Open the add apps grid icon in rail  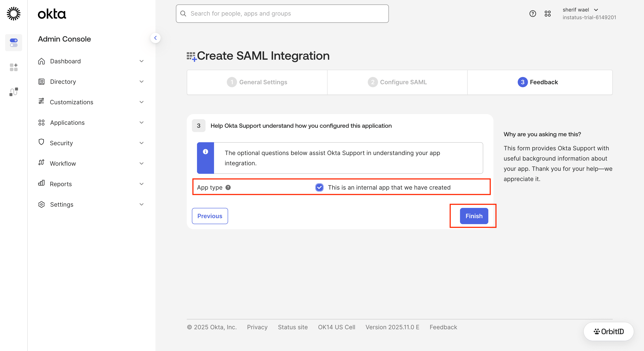click(13, 67)
